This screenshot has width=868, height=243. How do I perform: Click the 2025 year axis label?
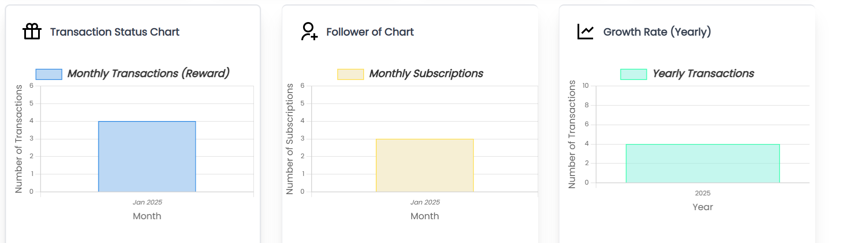pyautogui.click(x=703, y=193)
